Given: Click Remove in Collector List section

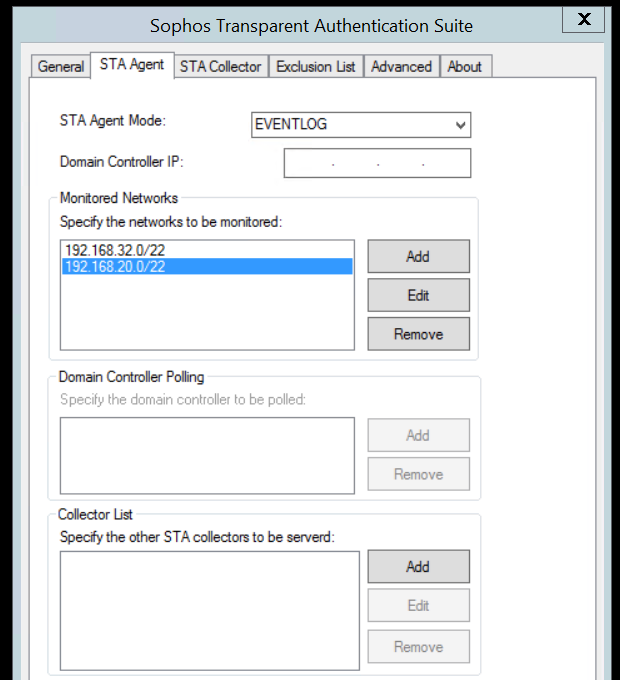Looking at the screenshot, I should [419, 646].
